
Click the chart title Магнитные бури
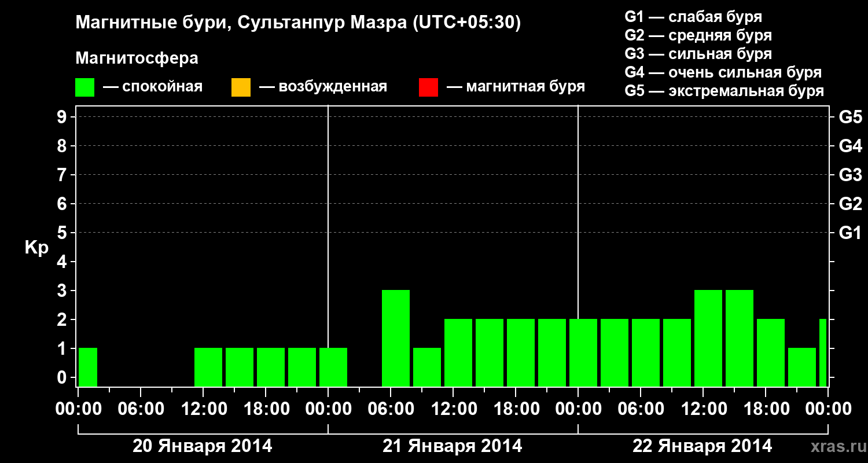tap(146, 23)
